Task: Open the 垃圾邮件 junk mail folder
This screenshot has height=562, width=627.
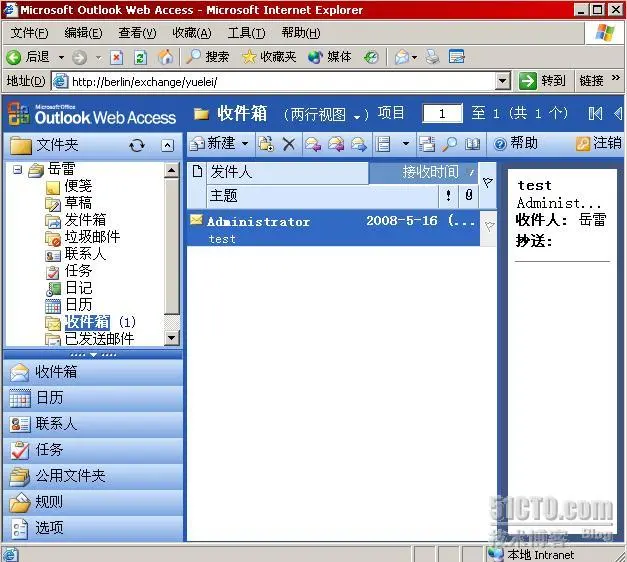Action: click(92, 237)
